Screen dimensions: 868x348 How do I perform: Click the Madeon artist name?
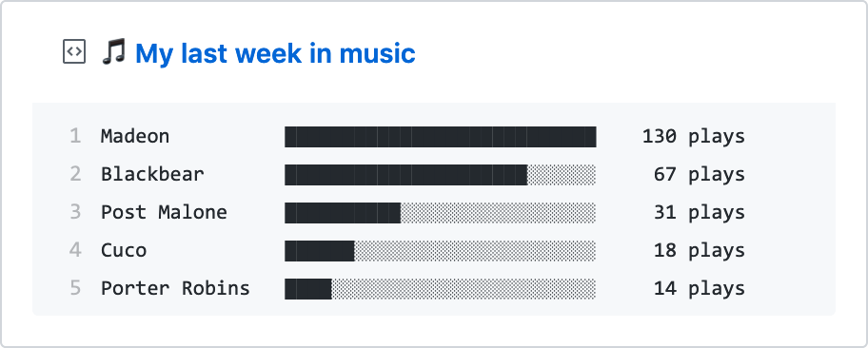pyautogui.click(x=135, y=136)
